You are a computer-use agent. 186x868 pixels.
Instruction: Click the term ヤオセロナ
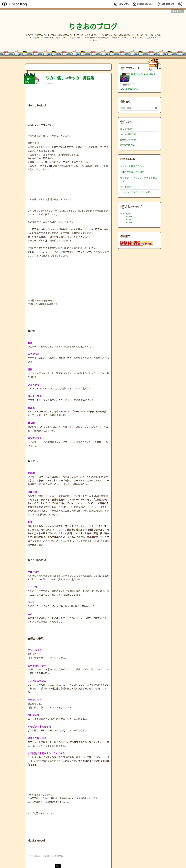click(x=33, y=572)
